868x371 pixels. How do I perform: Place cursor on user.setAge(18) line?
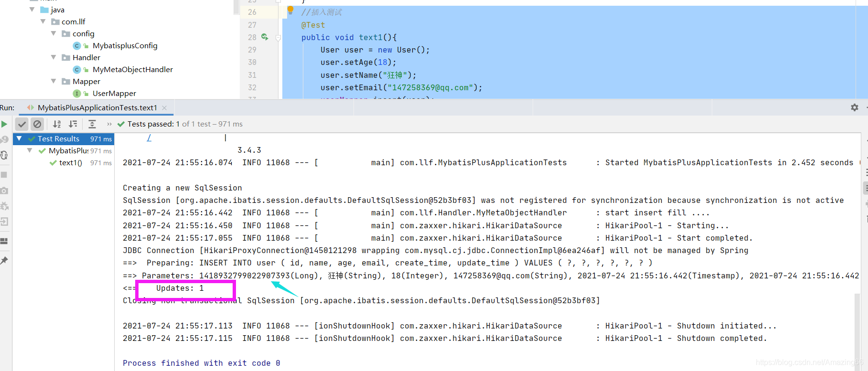click(358, 63)
